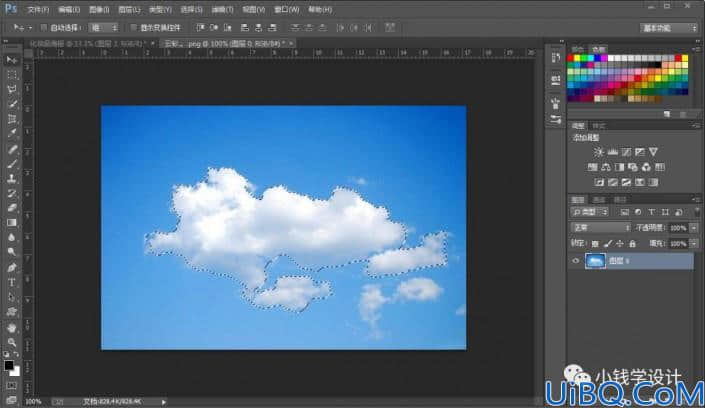This screenshot has height=408, width=705.
Task: Select the Horizontal Type tool
Action: coord(12,282)
